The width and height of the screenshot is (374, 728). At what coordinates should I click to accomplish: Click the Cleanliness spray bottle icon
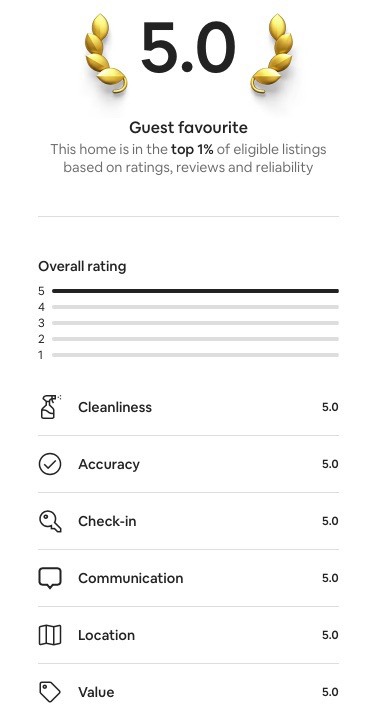coord(50,407)
